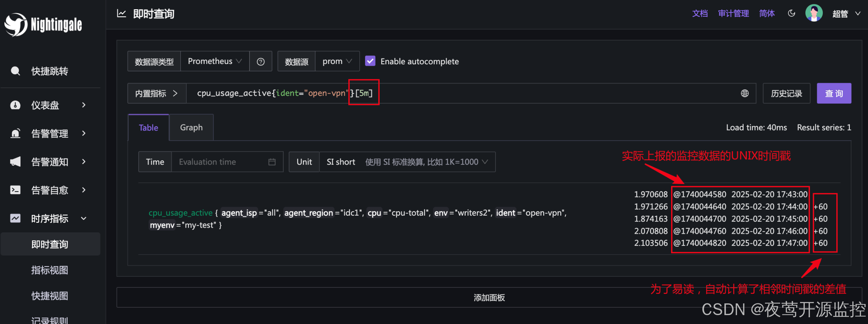Image resolution: width=868 pixels, height=324 pixels.
Task: Click 添加面板 add panel button
Action: pyautogui.click(x=489, y=297)
